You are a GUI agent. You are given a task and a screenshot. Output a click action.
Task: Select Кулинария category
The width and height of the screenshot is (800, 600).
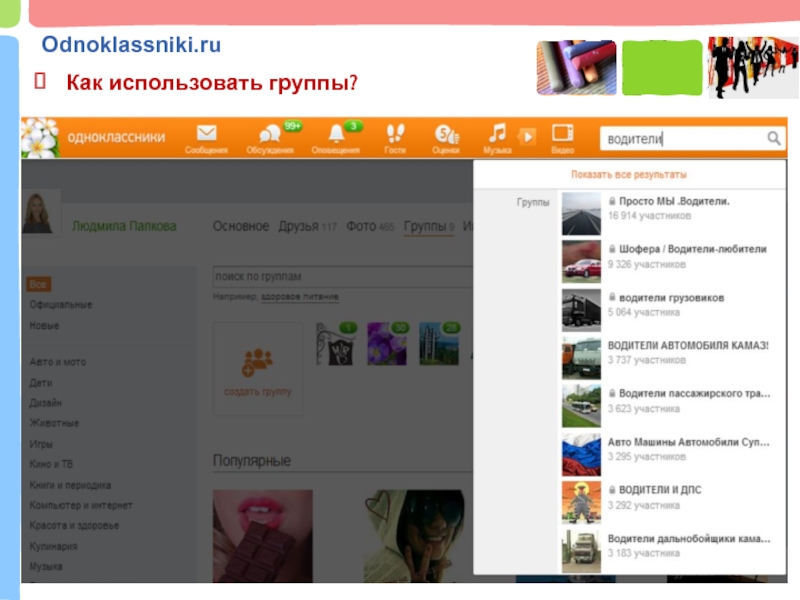(53, 546)
